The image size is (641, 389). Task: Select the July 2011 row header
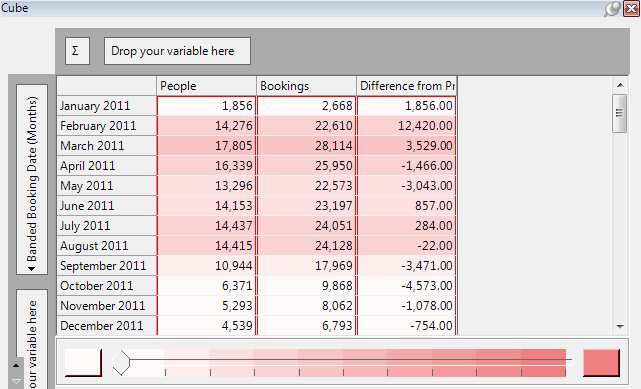click(x=107, y=226)
